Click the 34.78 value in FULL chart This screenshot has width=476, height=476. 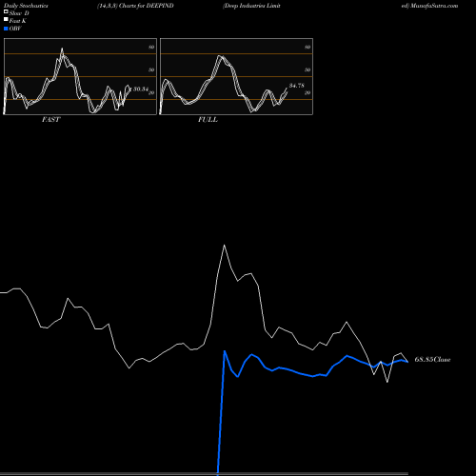(297, 86)
